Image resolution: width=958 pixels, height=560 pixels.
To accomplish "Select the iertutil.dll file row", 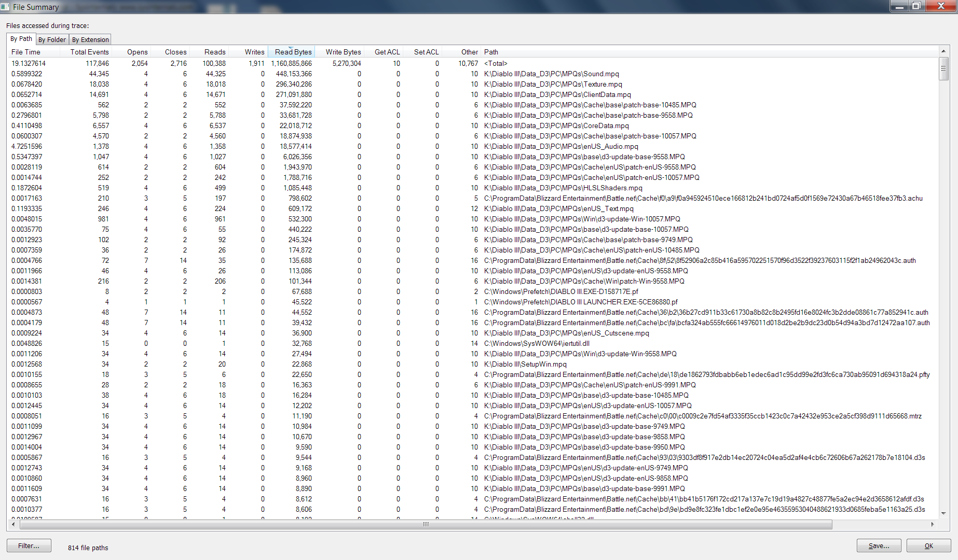I will tap(473, 343).
